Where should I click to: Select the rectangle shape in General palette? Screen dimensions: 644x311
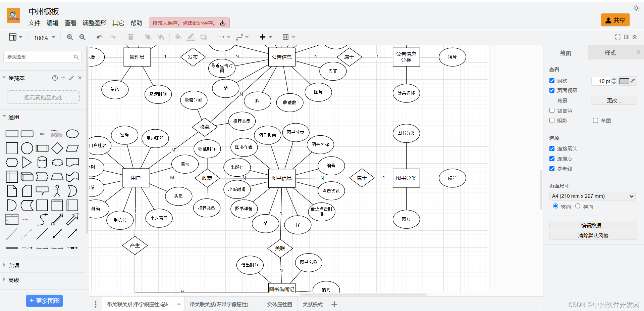(x=12, y=134)
